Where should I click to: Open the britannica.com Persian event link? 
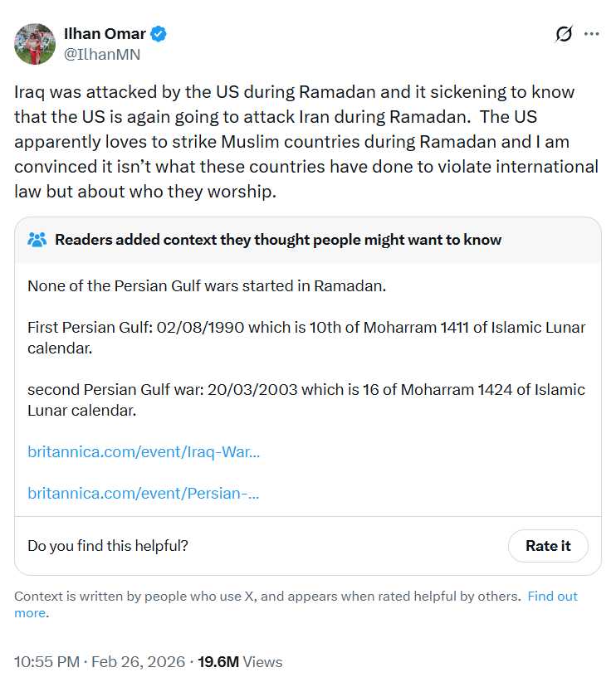pyautogui.click(x=143, y=493)
